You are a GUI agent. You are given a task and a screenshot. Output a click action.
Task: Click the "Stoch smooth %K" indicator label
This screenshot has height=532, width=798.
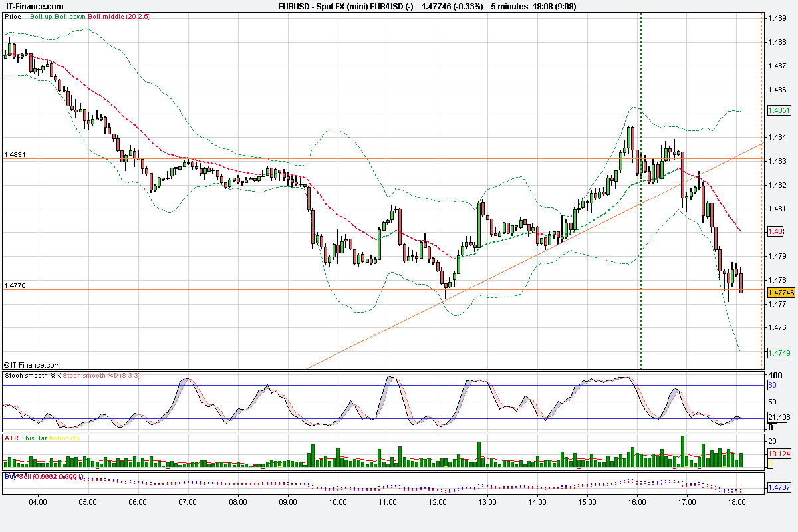33,376
